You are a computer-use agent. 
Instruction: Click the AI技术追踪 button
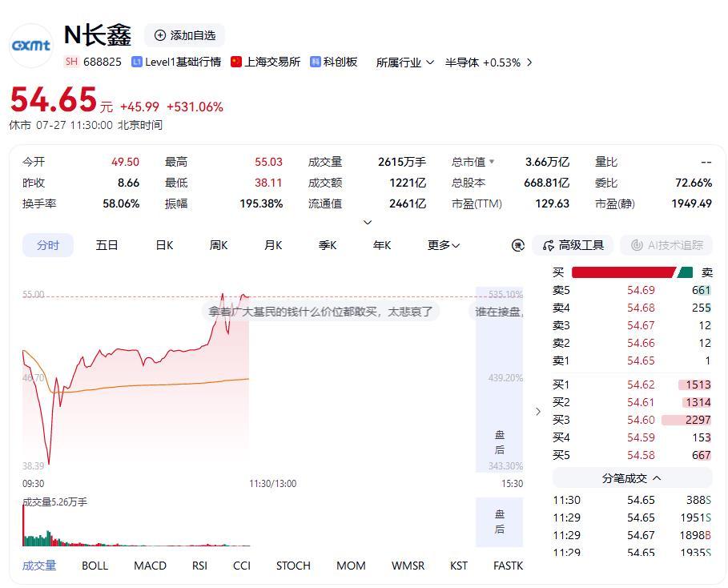[666, 245]
